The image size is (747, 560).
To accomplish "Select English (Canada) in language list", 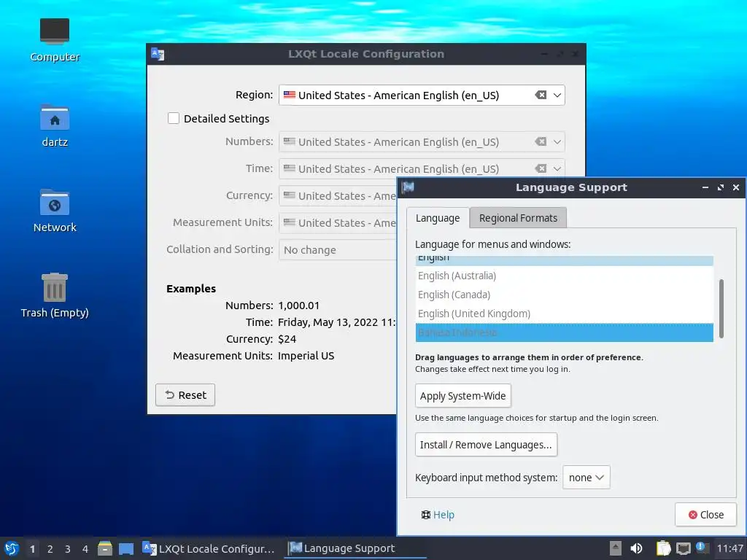I will (564, 295).
